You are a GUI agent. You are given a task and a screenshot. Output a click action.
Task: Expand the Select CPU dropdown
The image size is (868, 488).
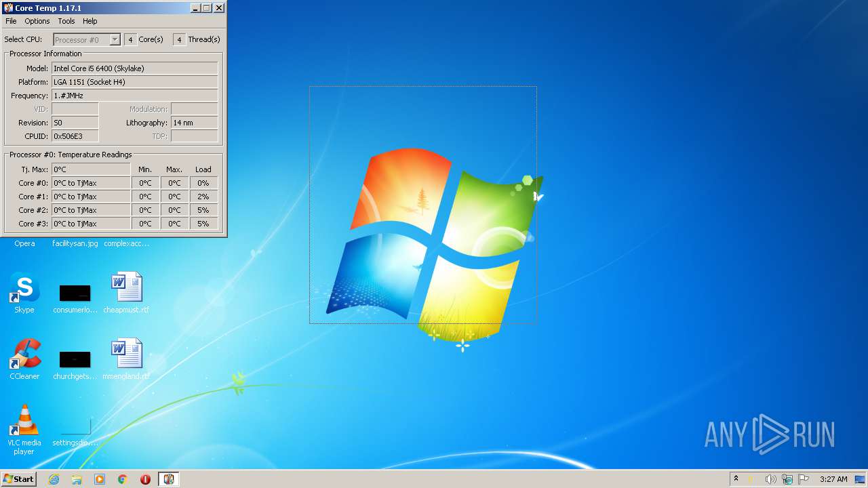(x=115, y=39)
